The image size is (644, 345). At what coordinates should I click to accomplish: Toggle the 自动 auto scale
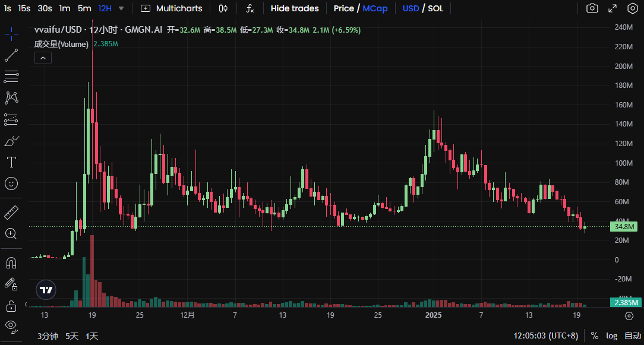[x=632, y=336]
